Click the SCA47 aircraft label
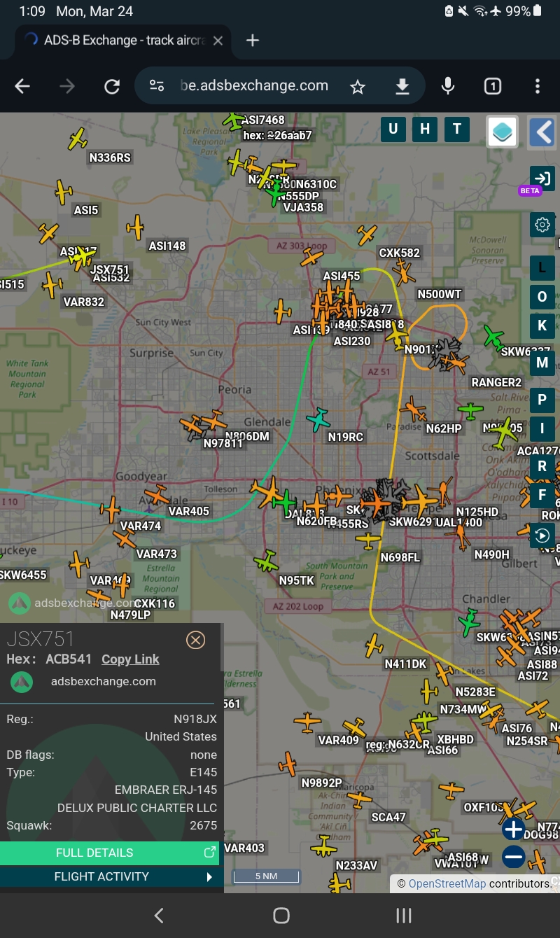The width and height of the screenshot is (560, 938). click(388, 817)
